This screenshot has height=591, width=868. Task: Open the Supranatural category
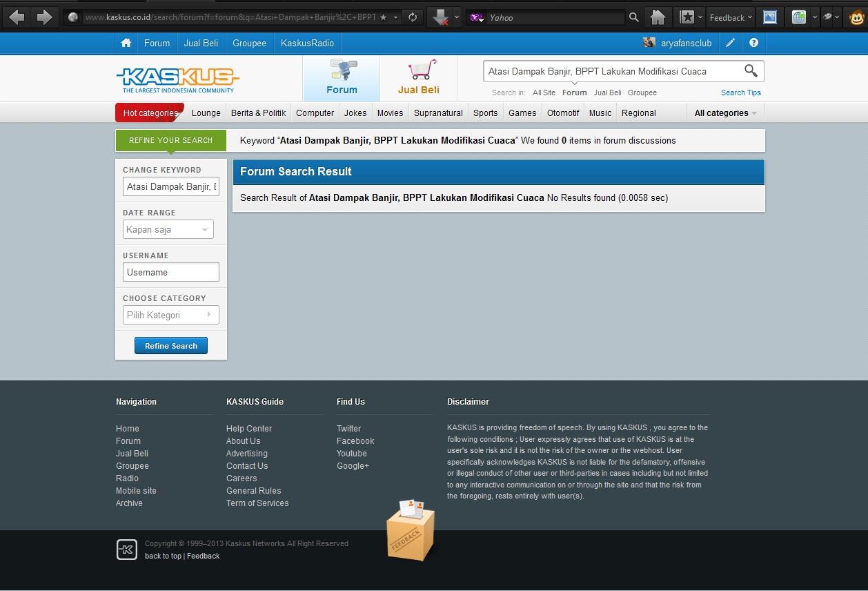point(438,113)
